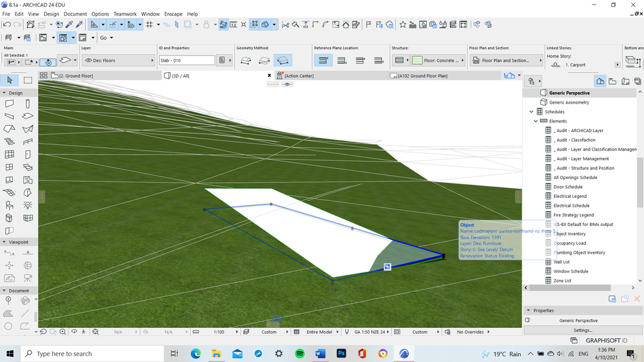The width and height of the screenshot is (644, 362).
Task: Pick the Lamp tool in Design toolbox
Action: [28, 205]
